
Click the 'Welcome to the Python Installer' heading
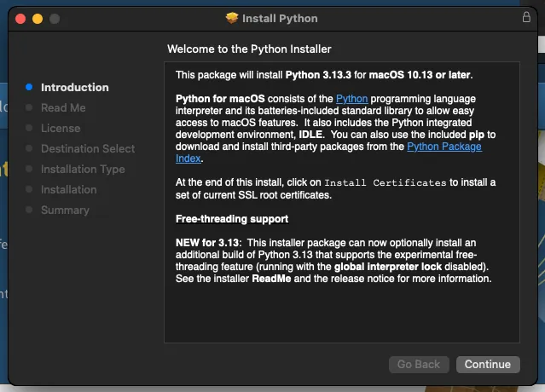coord(249,49)
